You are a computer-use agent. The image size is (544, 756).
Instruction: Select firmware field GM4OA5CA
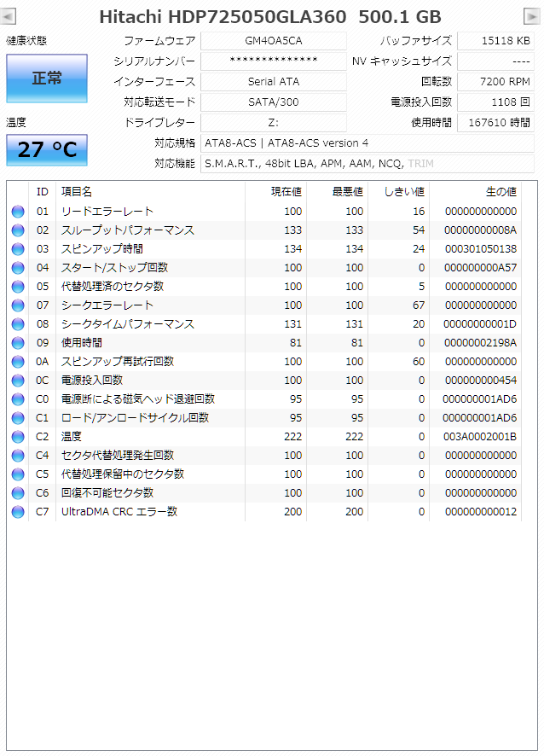point(273,41)
